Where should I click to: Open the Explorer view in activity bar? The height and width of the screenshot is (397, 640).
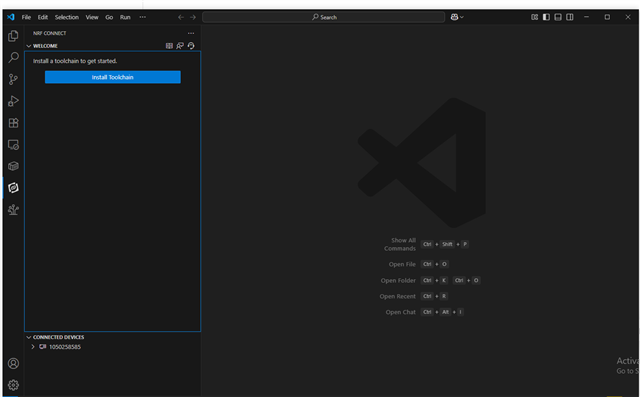(13, 36)
